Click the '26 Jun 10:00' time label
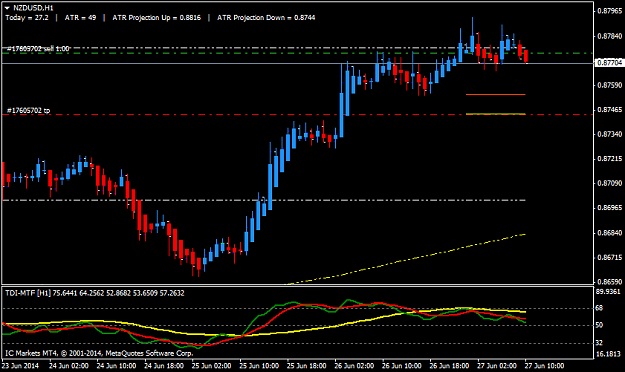Viewport: 625px width, 372px height. (402, 366)
